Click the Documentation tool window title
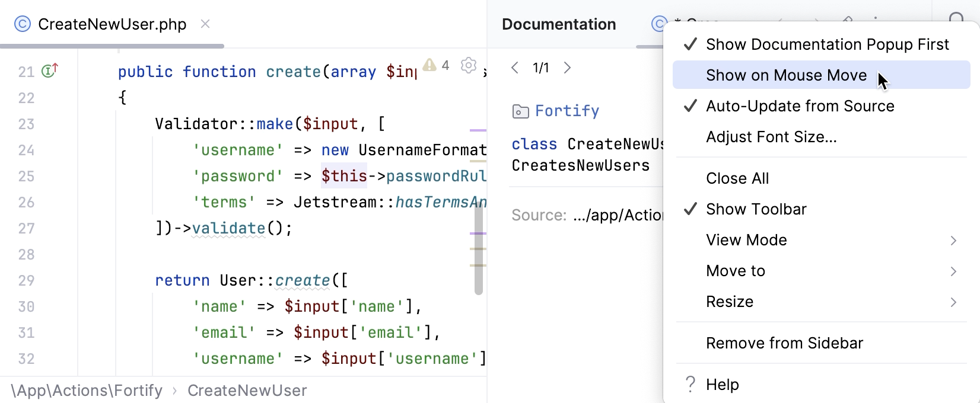This screenshot has width=980, height=403. click(559, 24)
